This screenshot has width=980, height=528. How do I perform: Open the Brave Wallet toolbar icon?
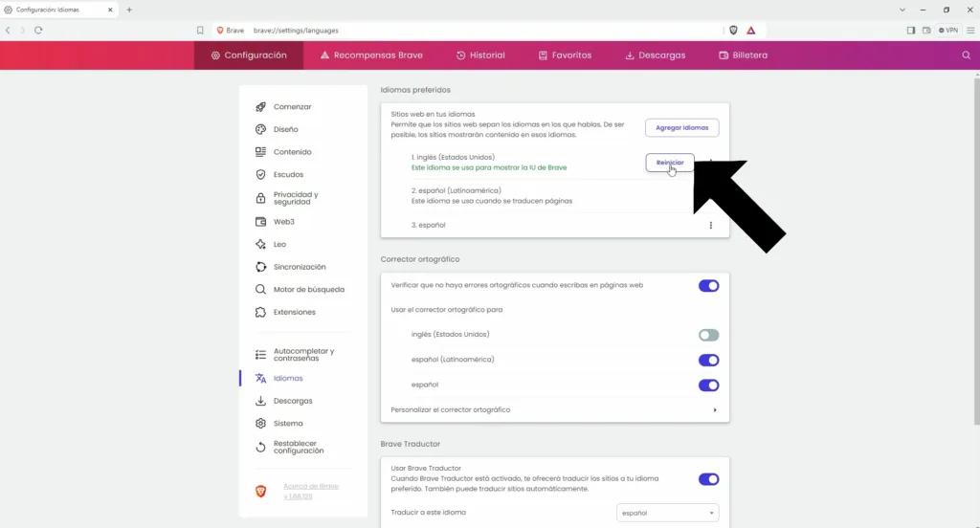pyautogui.click(x=926, y=30)
